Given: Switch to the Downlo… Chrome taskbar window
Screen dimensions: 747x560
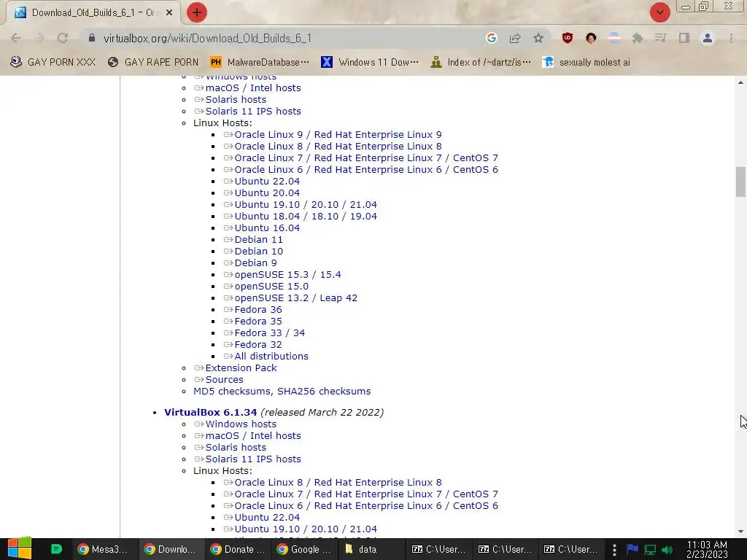Looking at the screenshot, I should (170, 549).
